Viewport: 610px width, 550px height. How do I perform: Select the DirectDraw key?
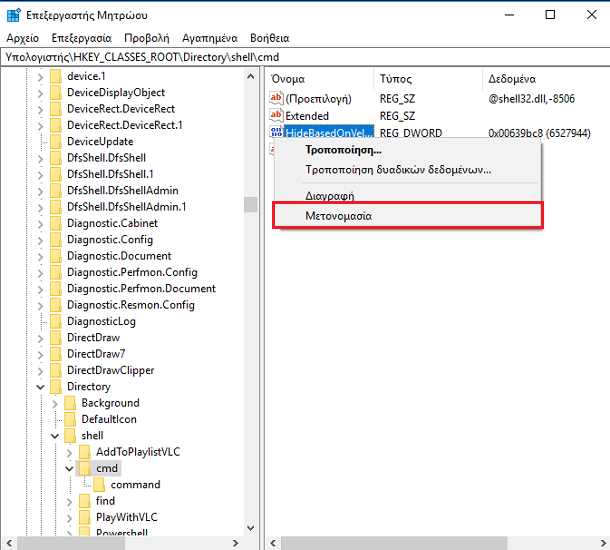(93, 338)
